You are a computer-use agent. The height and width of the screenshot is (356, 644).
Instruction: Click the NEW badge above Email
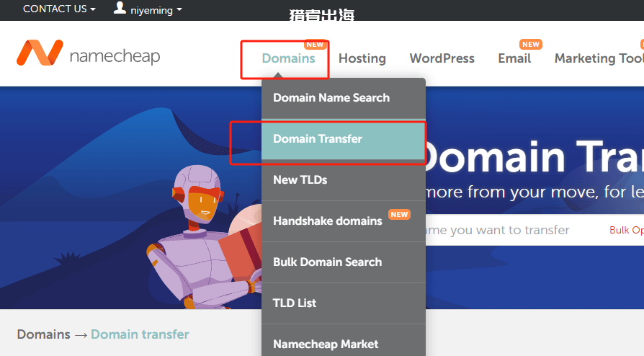point(531,44)
